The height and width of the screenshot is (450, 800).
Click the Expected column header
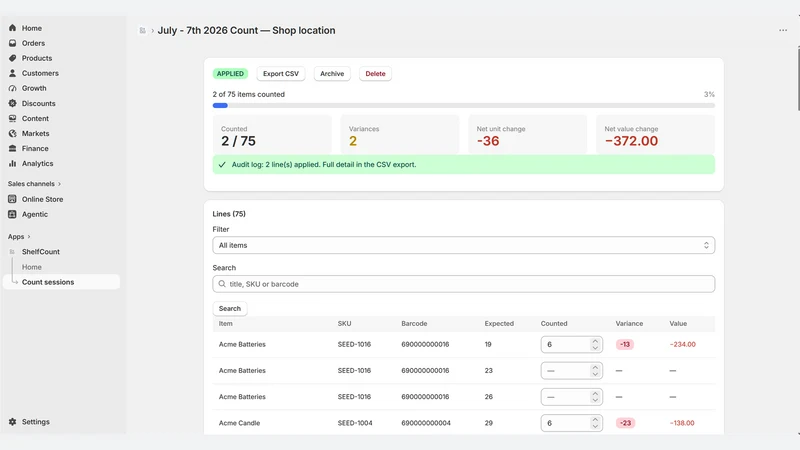pyautogui.click(x=499, y=323)
